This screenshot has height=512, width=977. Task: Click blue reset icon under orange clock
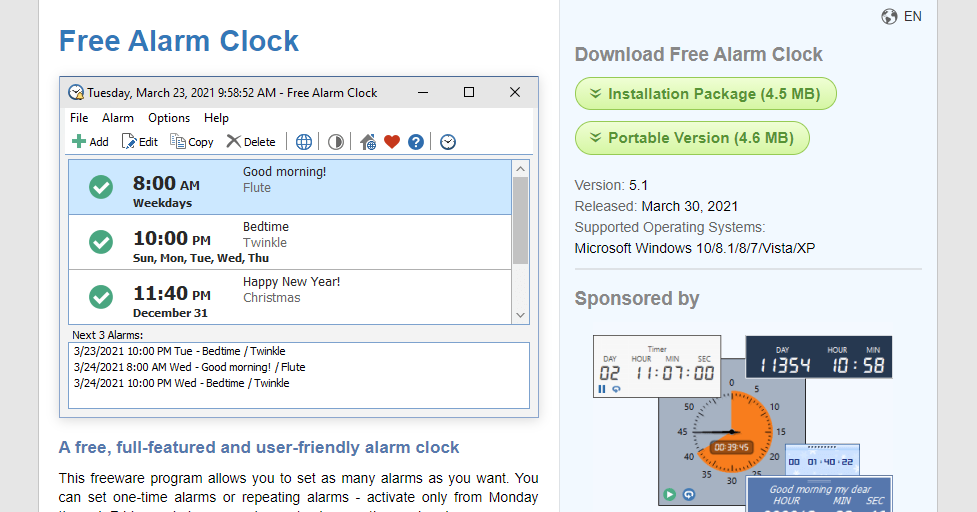coord(689,495)
